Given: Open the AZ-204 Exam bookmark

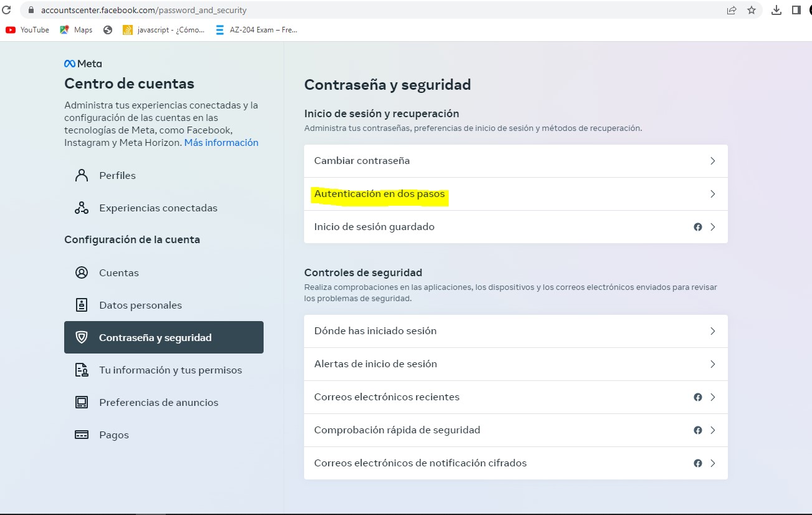Looking at the screenshot, I should coord(256,30).
